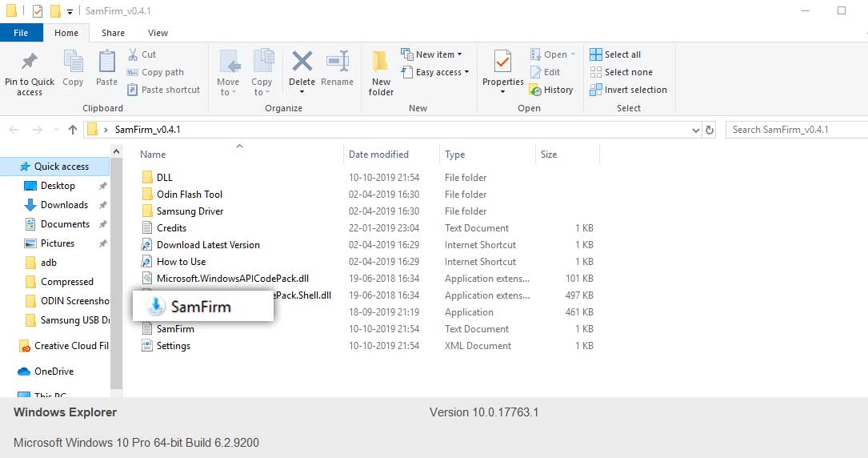Switch to the Share ribbon tab
868x458 pixels.
point(113,33)
